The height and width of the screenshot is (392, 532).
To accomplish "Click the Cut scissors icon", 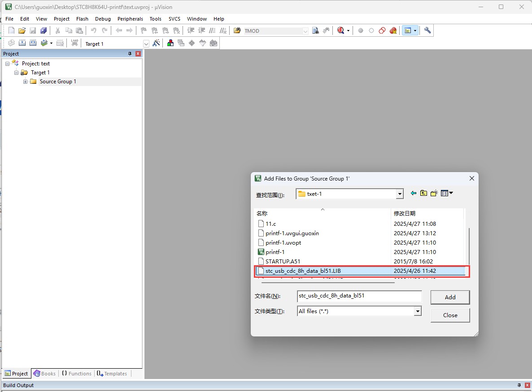I will 58,30.
